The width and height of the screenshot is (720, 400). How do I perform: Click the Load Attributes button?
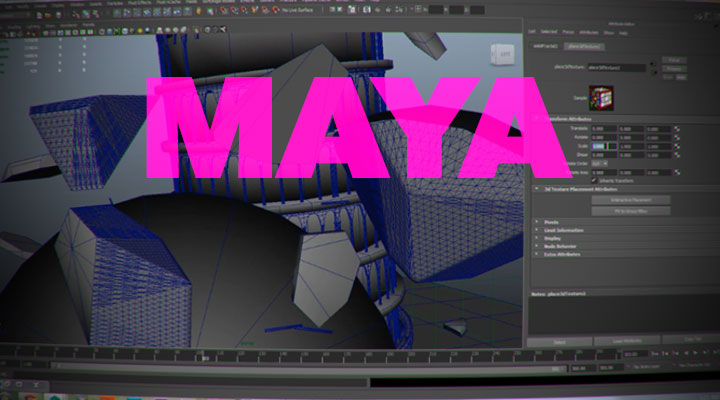click(x=627, y=341)
